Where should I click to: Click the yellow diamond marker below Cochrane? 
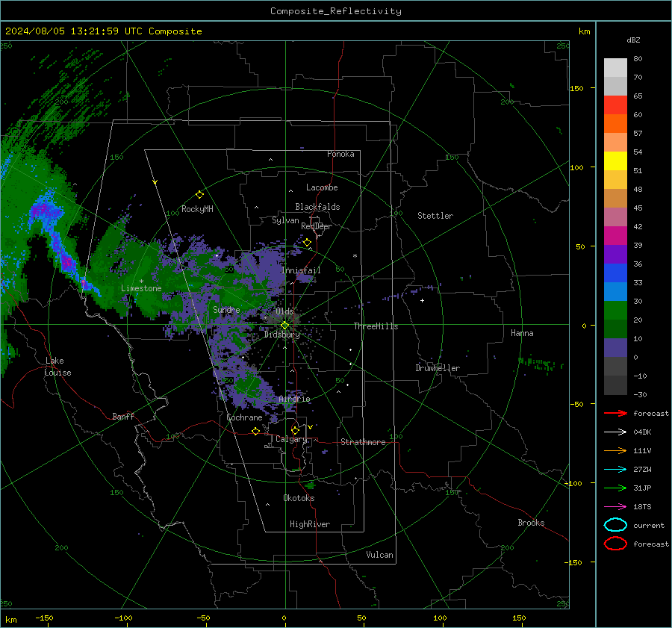255,431
